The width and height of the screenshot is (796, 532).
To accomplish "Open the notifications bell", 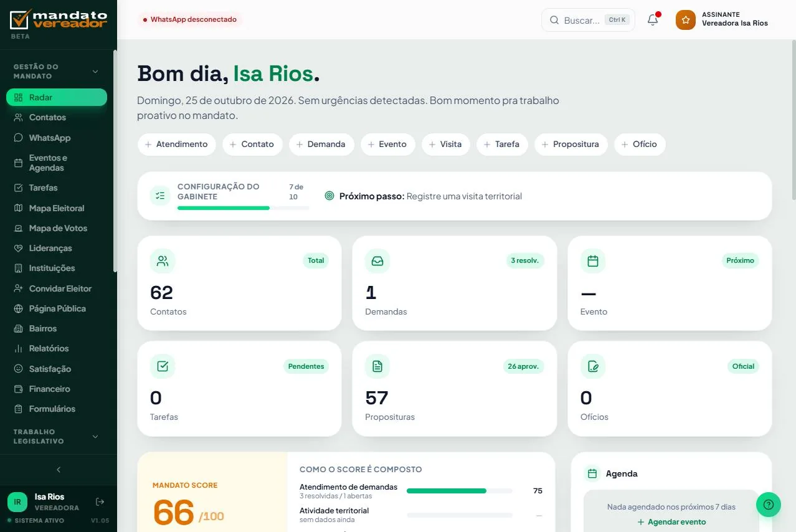I will pos(653,20).
